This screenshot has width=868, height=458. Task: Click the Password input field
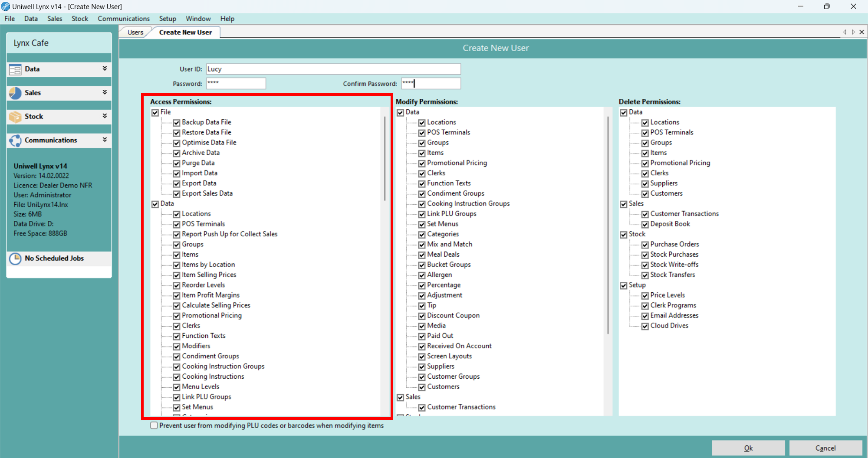click(x=236, y=83)
